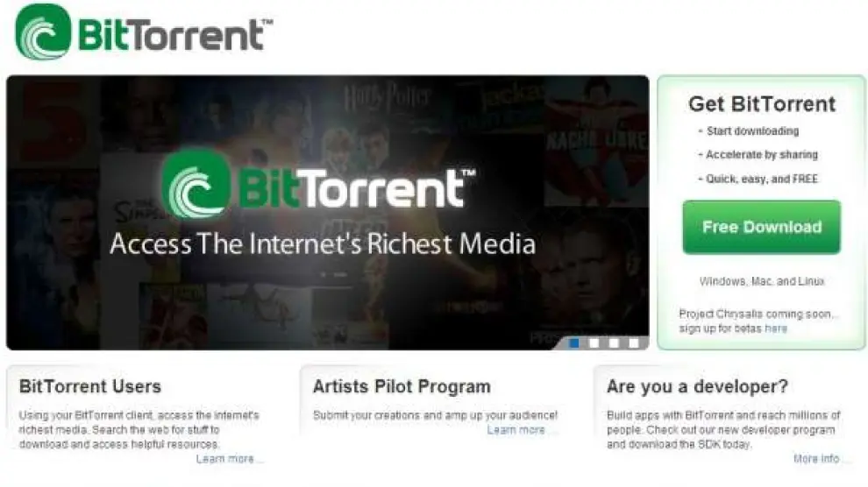
Task: Click the green Free Download button
Action: pyautogui.click(x=762, y=227)
